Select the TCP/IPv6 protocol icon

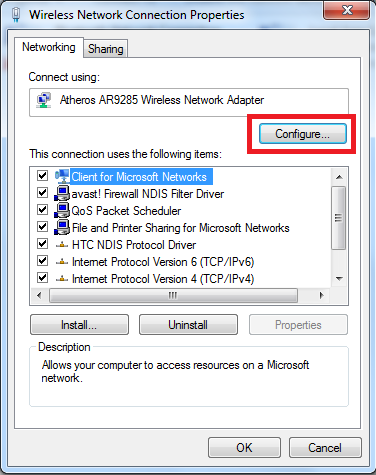[x=62, y=262]
